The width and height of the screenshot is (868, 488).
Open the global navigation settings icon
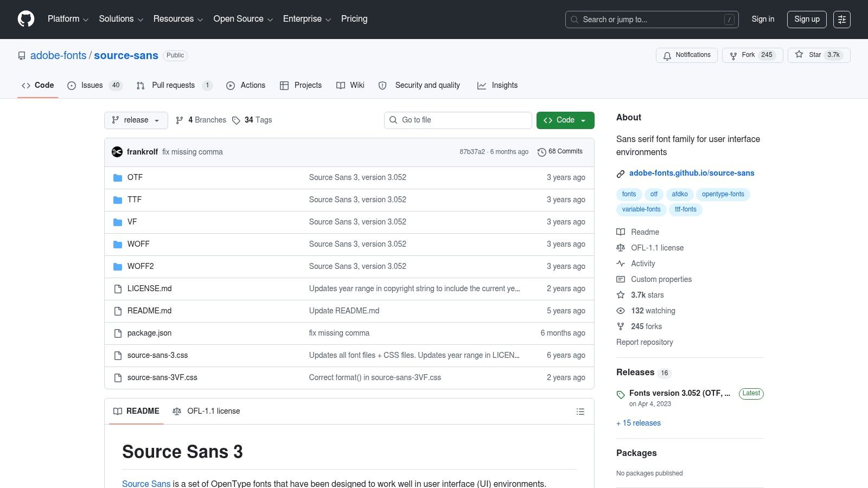pos(842,20)
